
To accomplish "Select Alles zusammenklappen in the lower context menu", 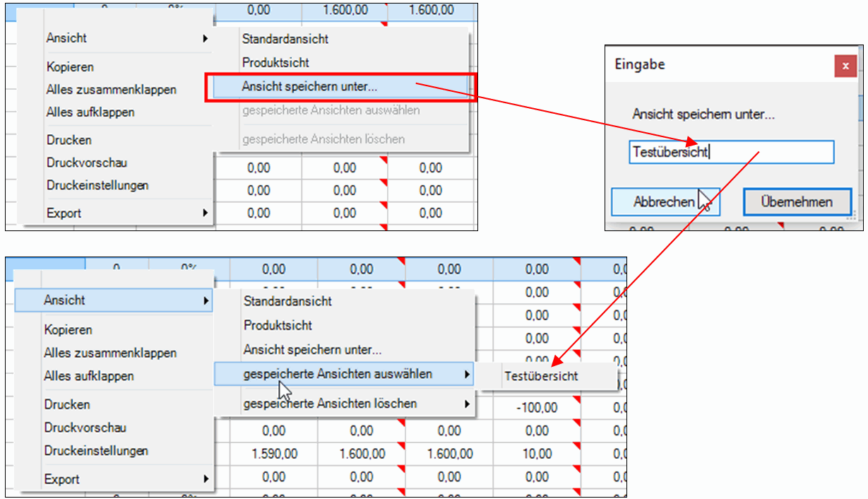I will pyautogui.click(x=110, y=353).
